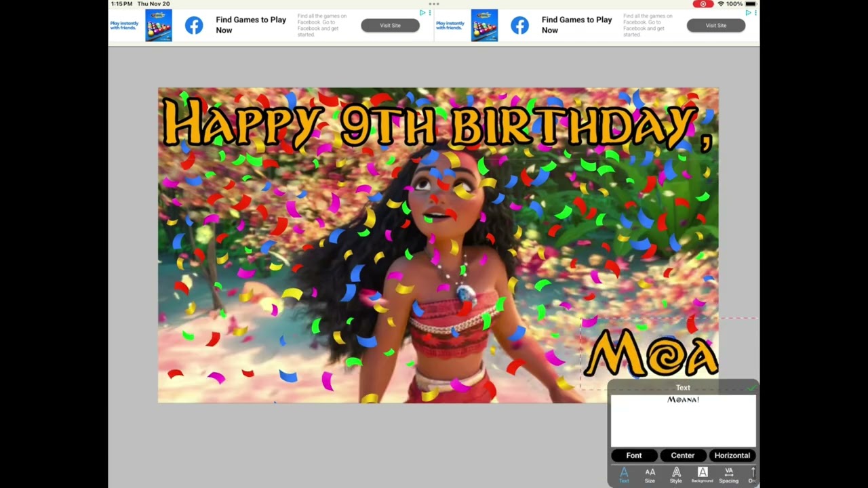Tap the multitasking three-dots at top
The width and height of the screenshot is (868, 488).
pos(434,3)
